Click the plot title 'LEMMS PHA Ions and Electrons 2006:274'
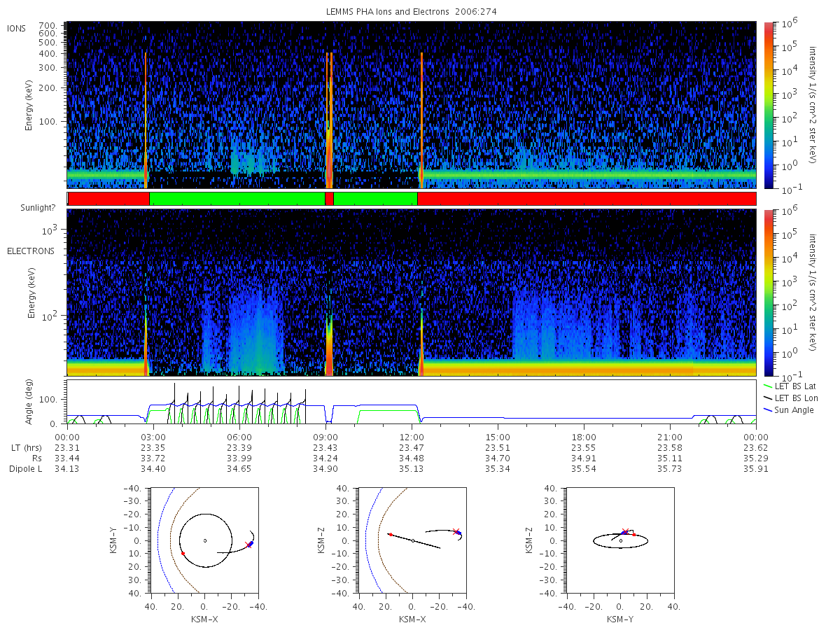The width and height of the screenshot is (840, 630). pyautogui.click(x=411, y=12)
